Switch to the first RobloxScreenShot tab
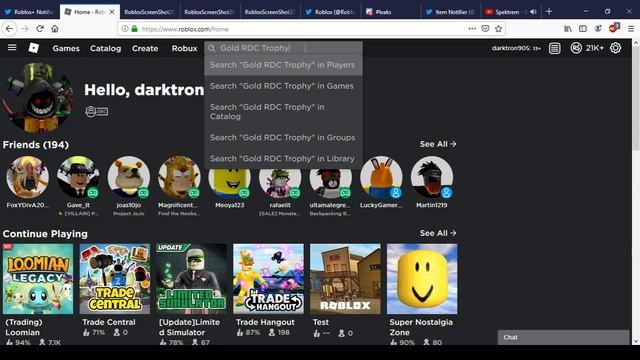 (150, 12)
